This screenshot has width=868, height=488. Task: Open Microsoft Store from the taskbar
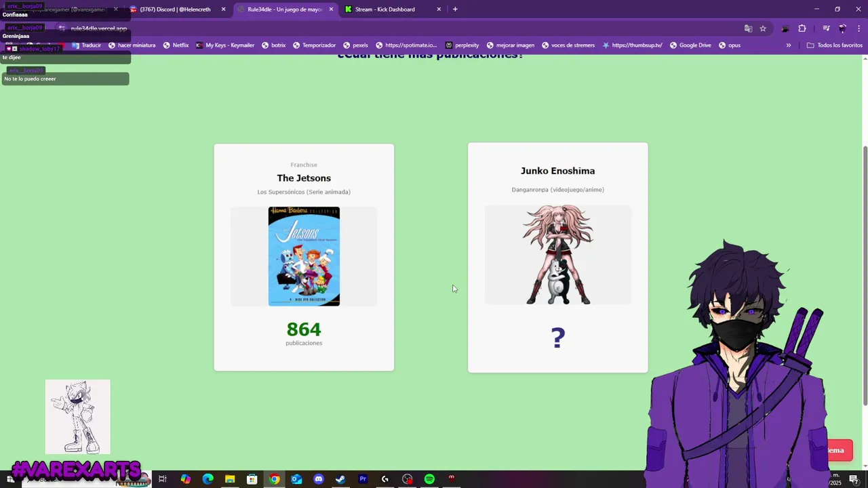click(252, 479)
